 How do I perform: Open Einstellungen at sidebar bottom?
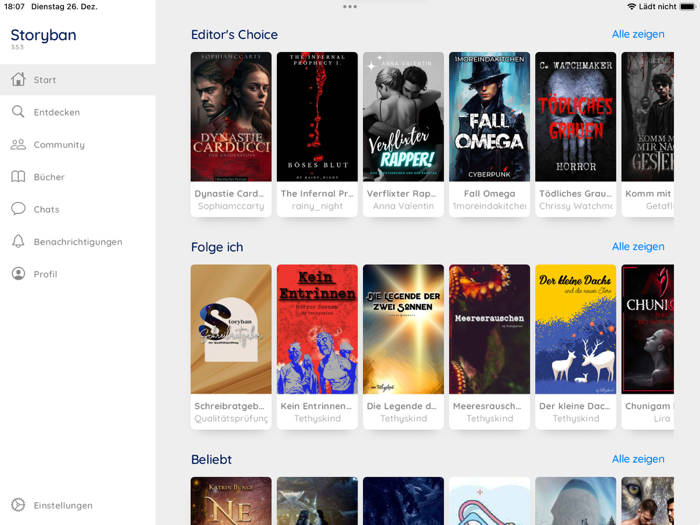(x=78, y=505)
